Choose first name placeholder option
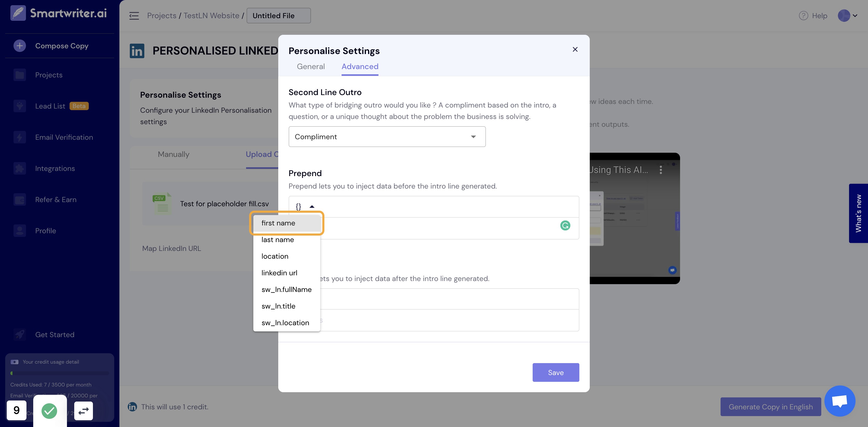 click(x=286, y=223)
